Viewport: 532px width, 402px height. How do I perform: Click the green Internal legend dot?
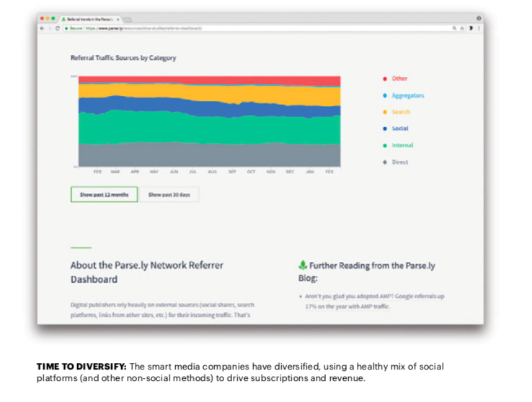pyautogui.click(x=385, y=146)
